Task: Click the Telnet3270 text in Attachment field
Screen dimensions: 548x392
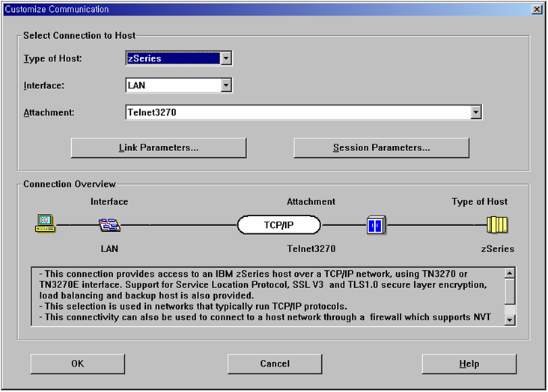Action: click(x=152, y=113)
